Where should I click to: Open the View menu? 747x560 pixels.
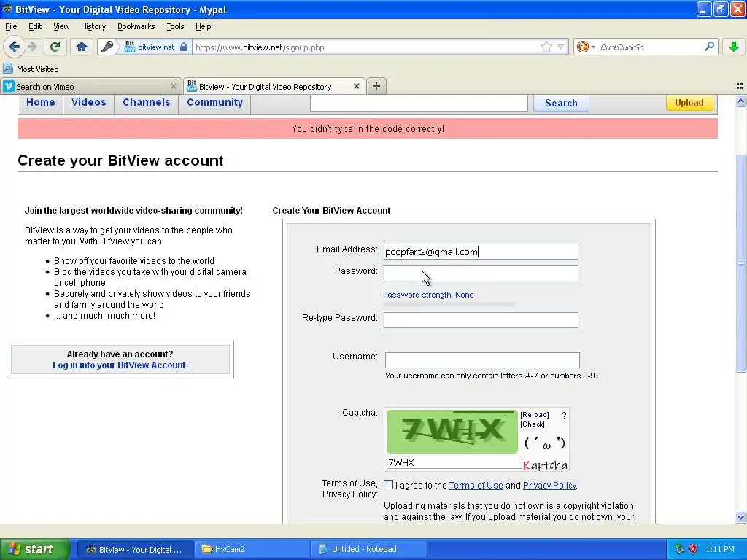[61, 26]
